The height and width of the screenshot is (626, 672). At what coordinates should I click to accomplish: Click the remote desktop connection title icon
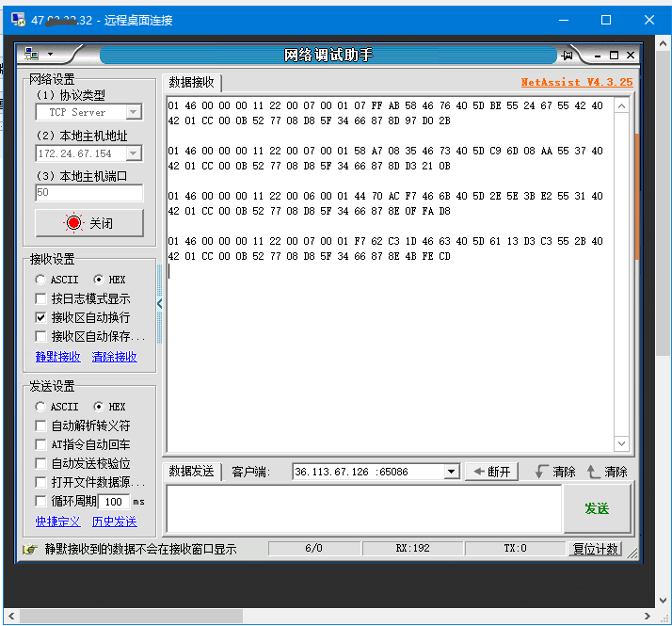click(x=19, y=20)
